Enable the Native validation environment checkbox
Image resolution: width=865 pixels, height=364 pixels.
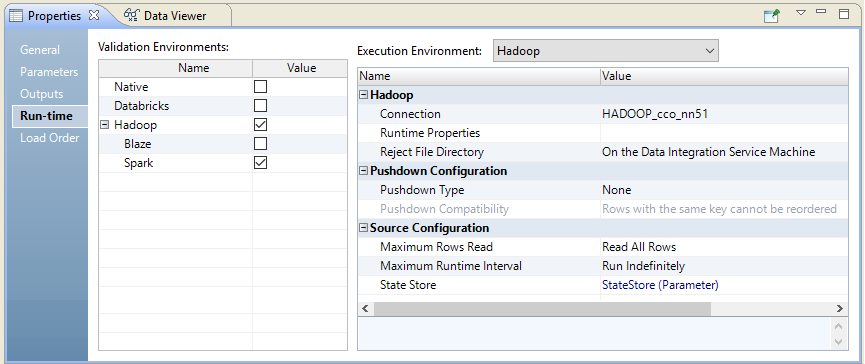(x=260, y=87)
